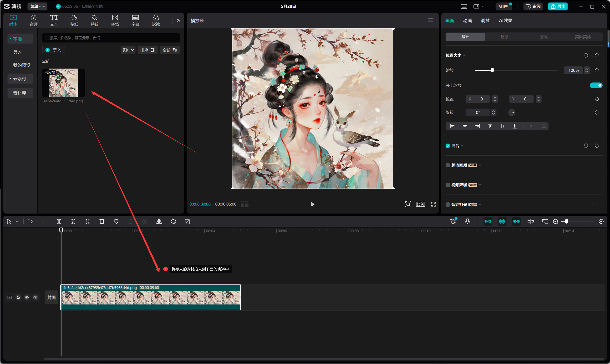Click the undo arrow in timeline toolbar
The width and height of the screenshot is (610, 364).
[x=30, y=221]
